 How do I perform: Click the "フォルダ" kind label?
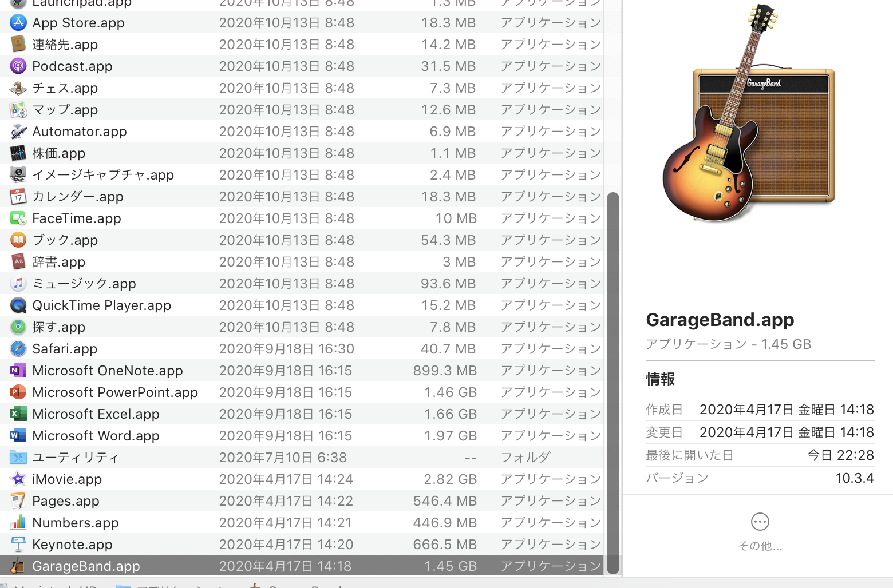[x=525, y=458]
